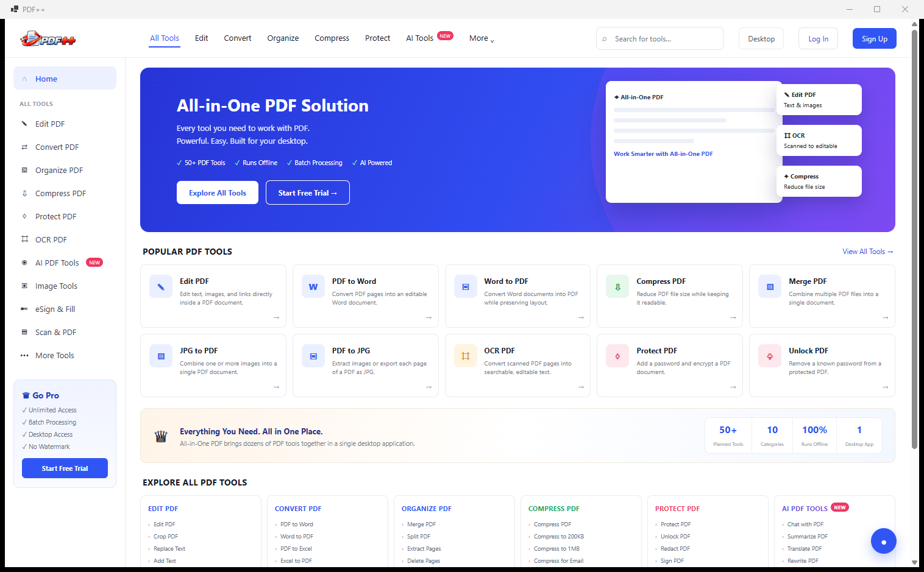This screenshot has width=924, height=572.
Task: Click the Log In button
Action: point(818,38)
